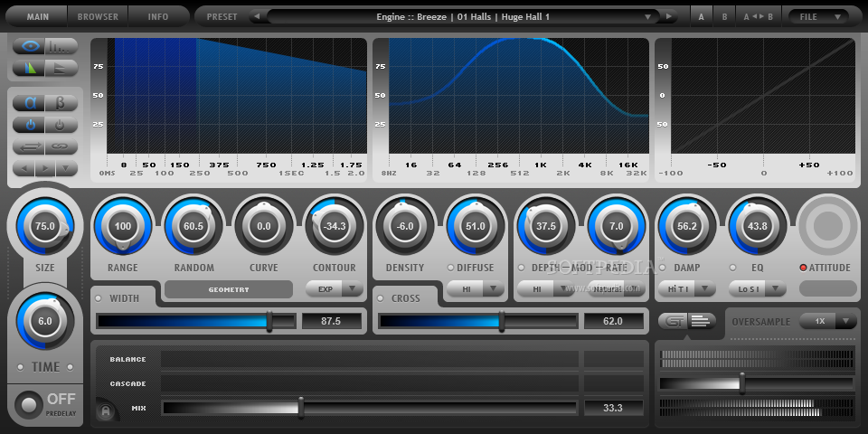868x434 pixels.
Task: Toggle the DIFFUSE radio indicator
Action: click(450, 268)
